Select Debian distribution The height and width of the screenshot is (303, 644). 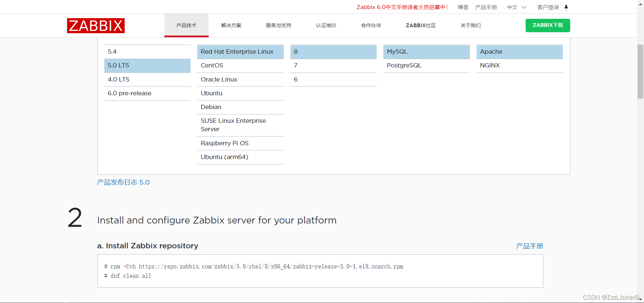click(x=240, y=107)
